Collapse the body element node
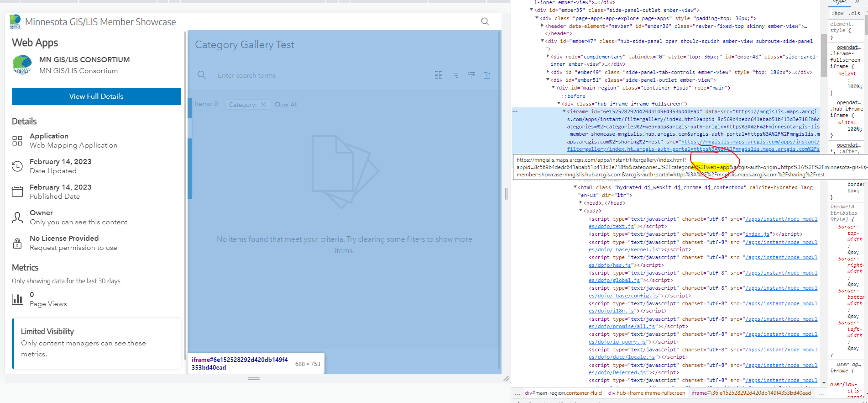Image resolution: width=868 pixels, height=403 pixels. [580, 210]
